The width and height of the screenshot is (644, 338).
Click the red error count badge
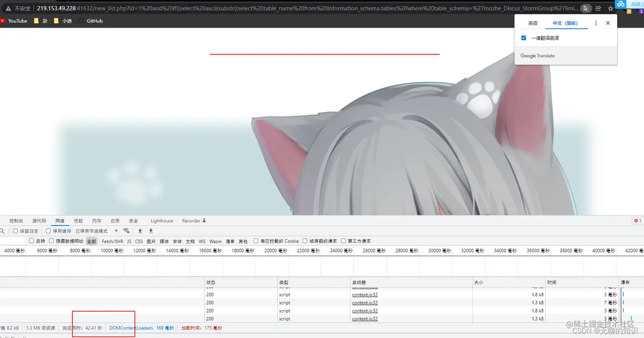coord(638,221)
